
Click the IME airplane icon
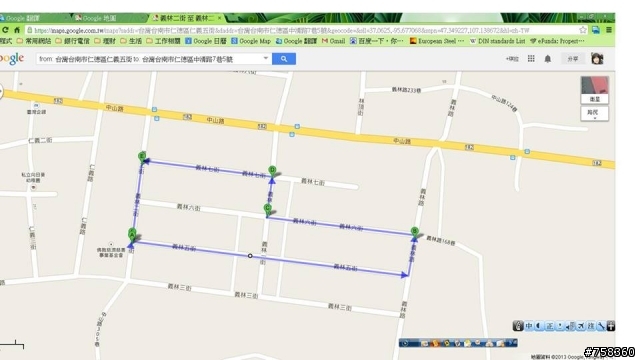point(581,326)
